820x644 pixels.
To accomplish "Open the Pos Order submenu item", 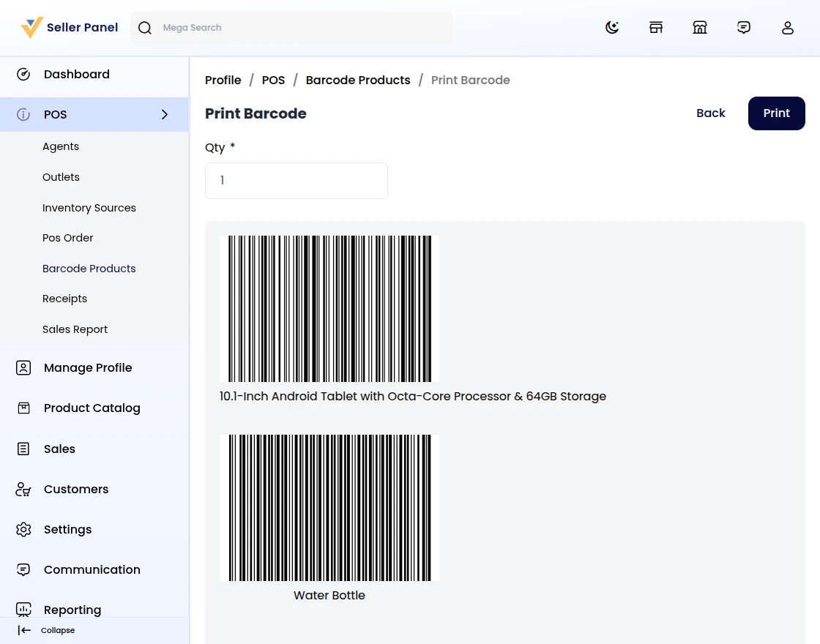I will pyautogui.click(x=68, y=238).
